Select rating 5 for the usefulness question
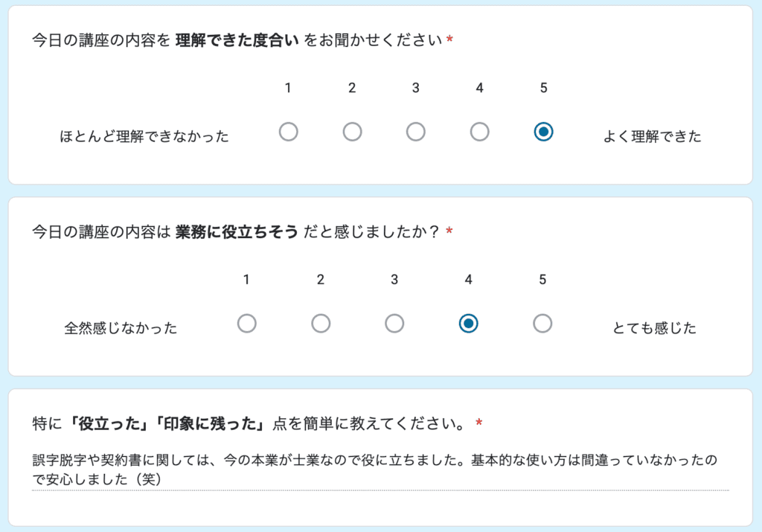The image size is (762, 532). (542, 324)
